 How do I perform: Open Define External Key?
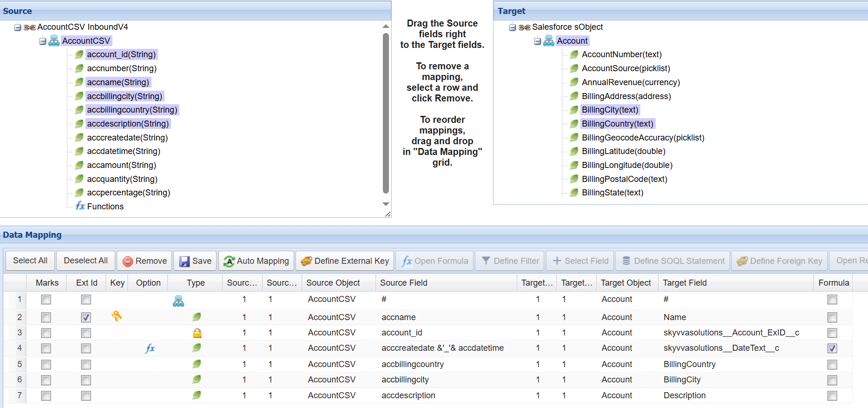(x=345, y=261)
